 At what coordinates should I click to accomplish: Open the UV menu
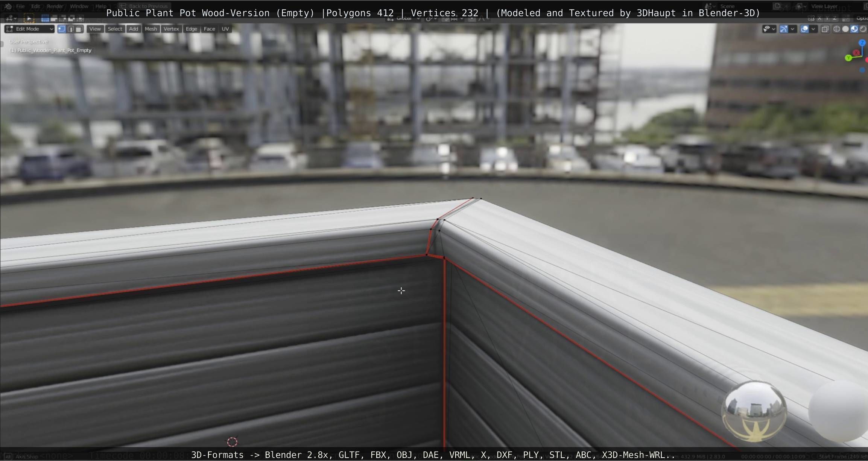pos(225,29)
